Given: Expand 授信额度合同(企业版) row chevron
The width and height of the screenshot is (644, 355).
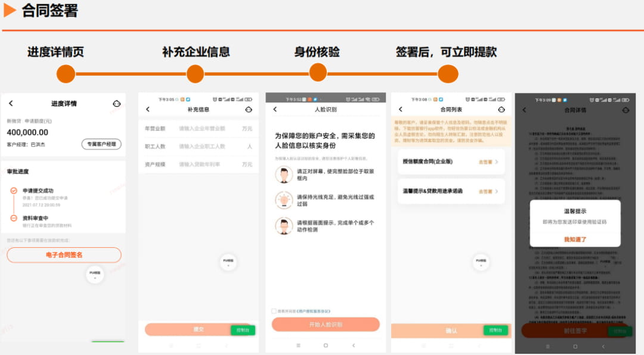Looking at the screenshot, I should [x=497, y=161].
